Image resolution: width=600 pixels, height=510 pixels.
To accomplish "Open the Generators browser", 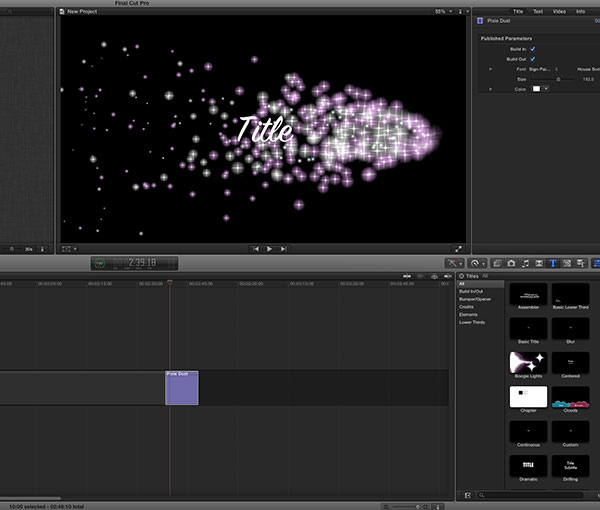I will [x=567, y=263].
